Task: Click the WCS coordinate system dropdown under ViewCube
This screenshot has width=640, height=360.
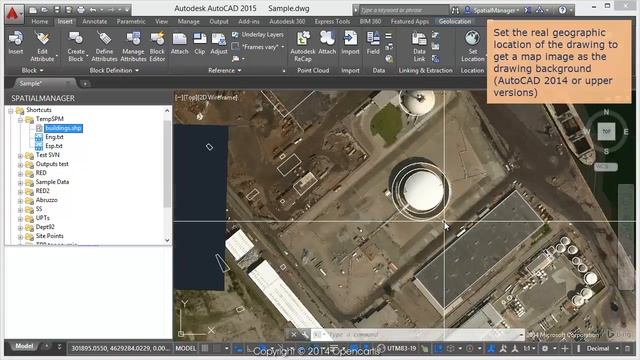Action: pyautogui.click(x=605, y=167)
